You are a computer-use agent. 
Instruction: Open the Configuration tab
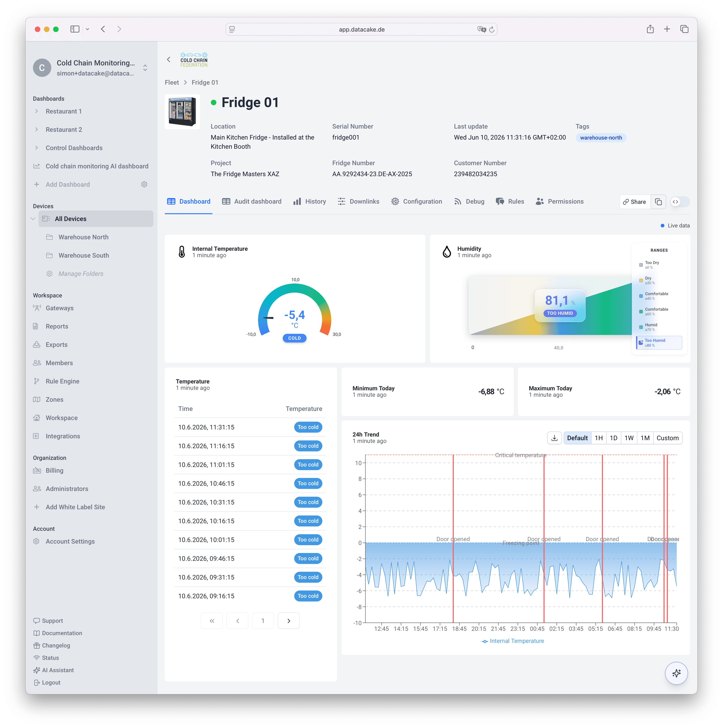pyautogui.click(x=416, y=202)
